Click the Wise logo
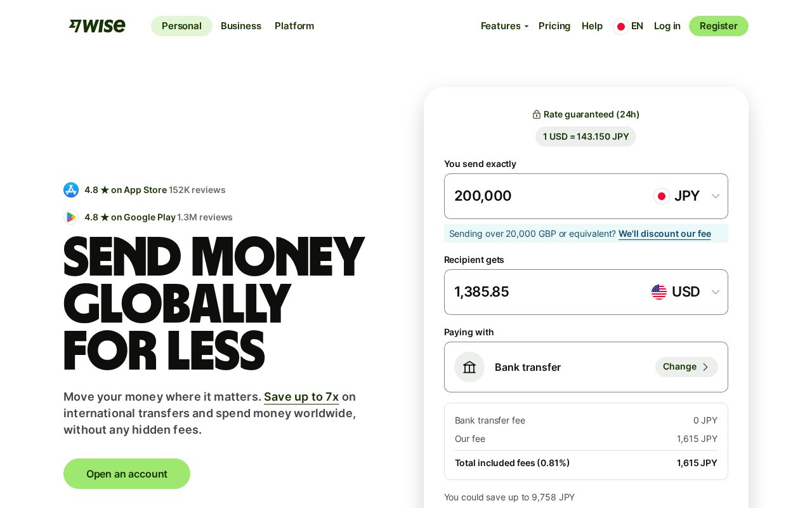Screen dimensions: 812x508 click(x=97, y=26)
